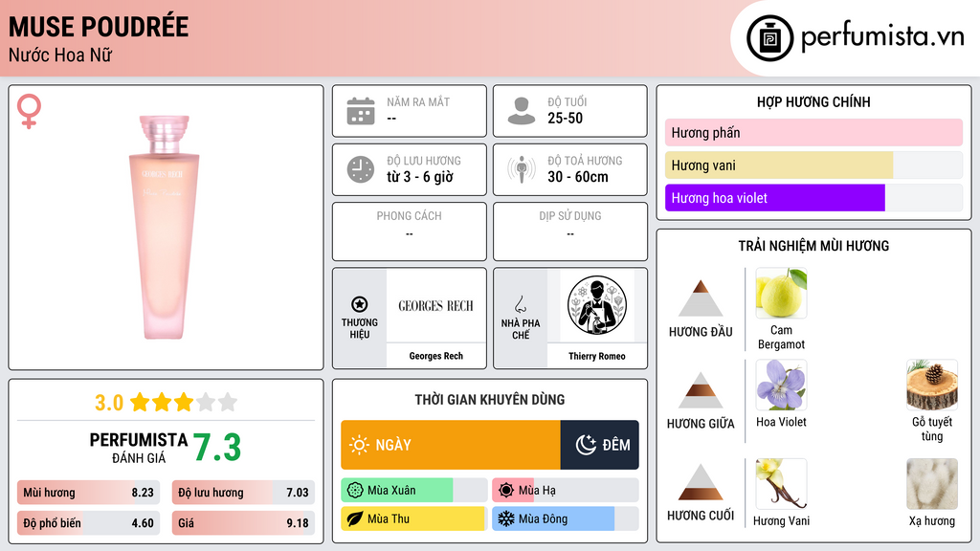This screenshot has height=551, width=980.
Task: Click the sillage value 30 - 60cm
Action: tap(577, 177)
